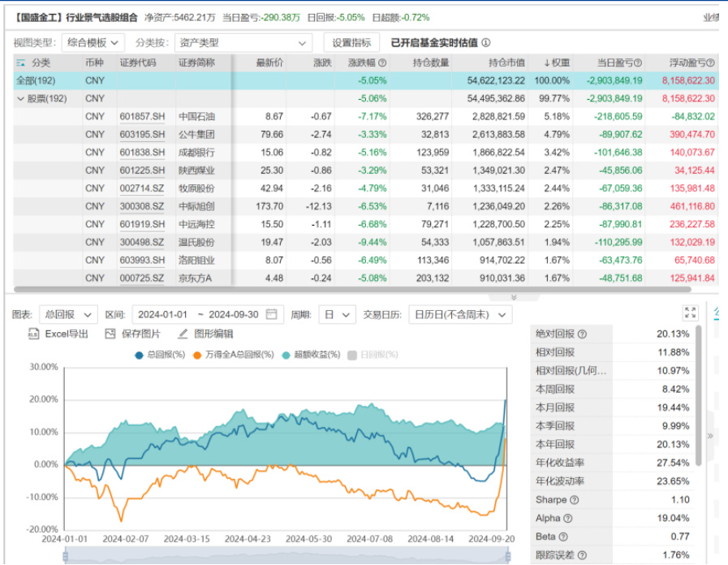The image size is (728, 565).
Task: Click the info icon next to 已开启基金实时估值
Action: pyautogui.click(x=486, y=43)
